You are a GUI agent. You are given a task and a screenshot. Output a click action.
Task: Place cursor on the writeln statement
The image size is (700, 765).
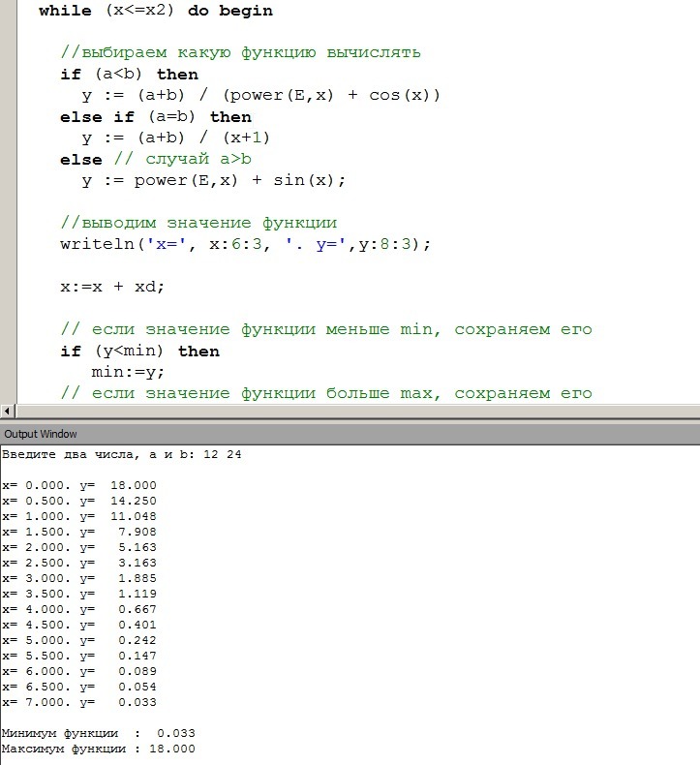[245, 244]
